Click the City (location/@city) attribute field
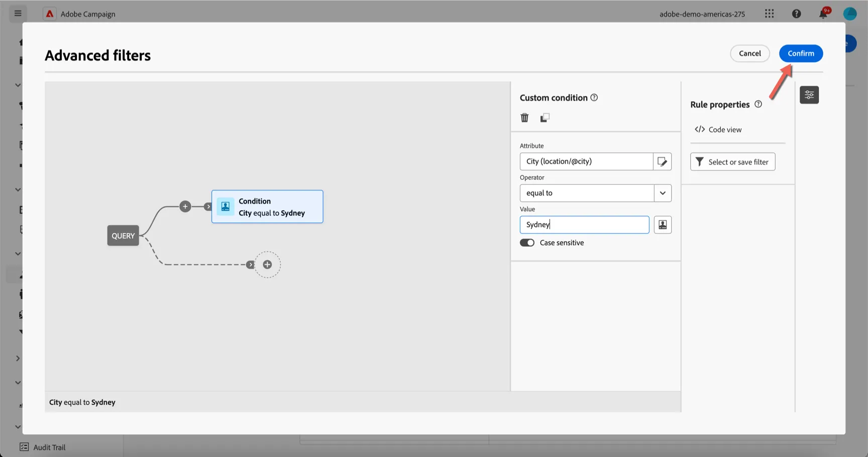The height and width of the screenshot is (457, 868). [x=586, y=161]
